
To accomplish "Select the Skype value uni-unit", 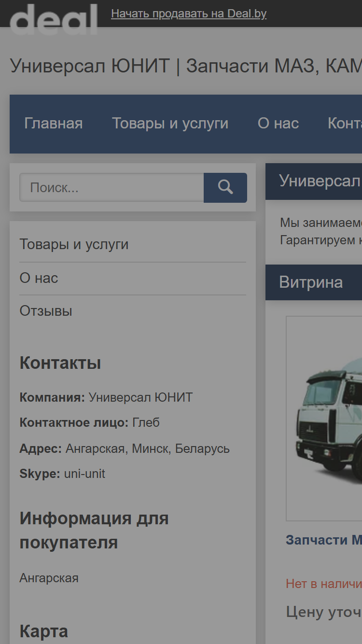I will [84, 474].
